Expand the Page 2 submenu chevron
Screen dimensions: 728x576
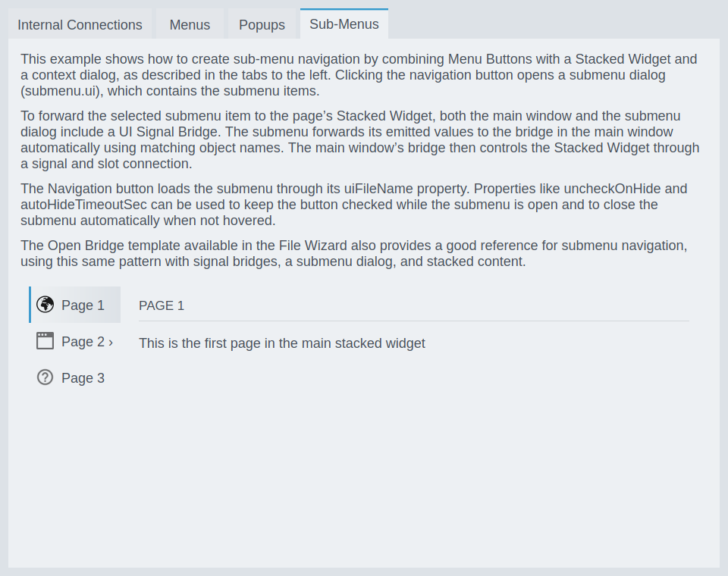[x=111, y=342]
